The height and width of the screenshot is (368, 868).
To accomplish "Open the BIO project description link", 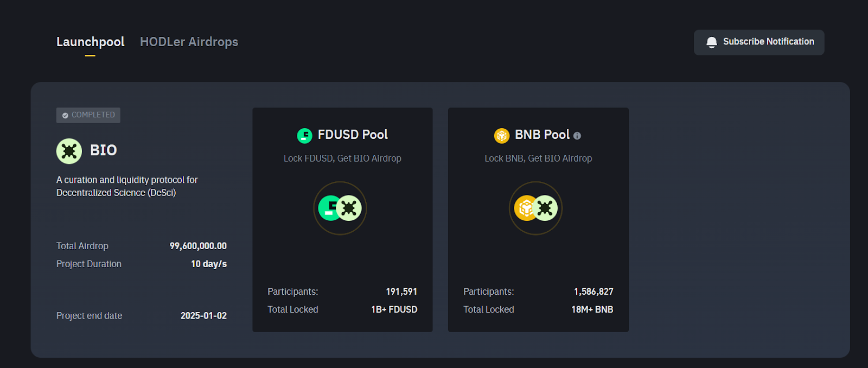I will [127, 186].
